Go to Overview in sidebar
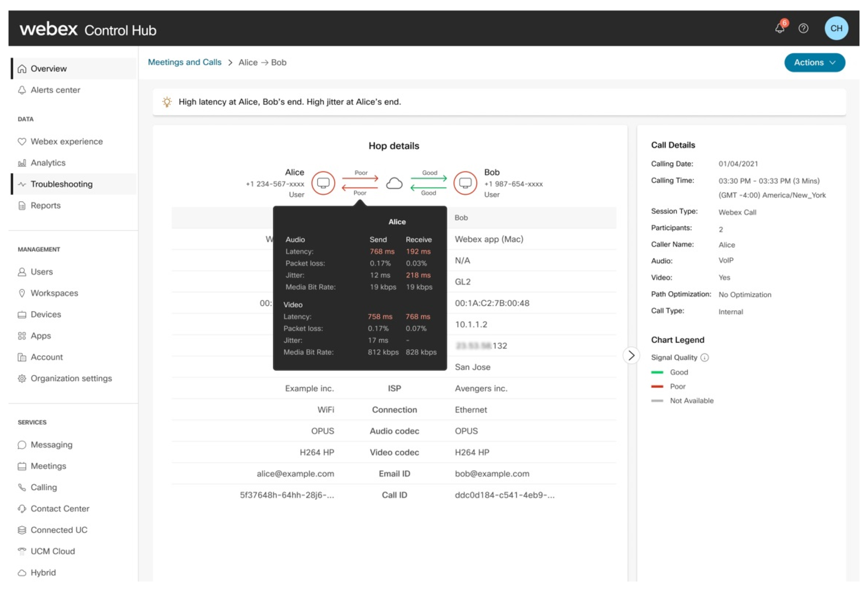Image resolution: width=868 pixels, height=592 pixels. click(74, 69)
